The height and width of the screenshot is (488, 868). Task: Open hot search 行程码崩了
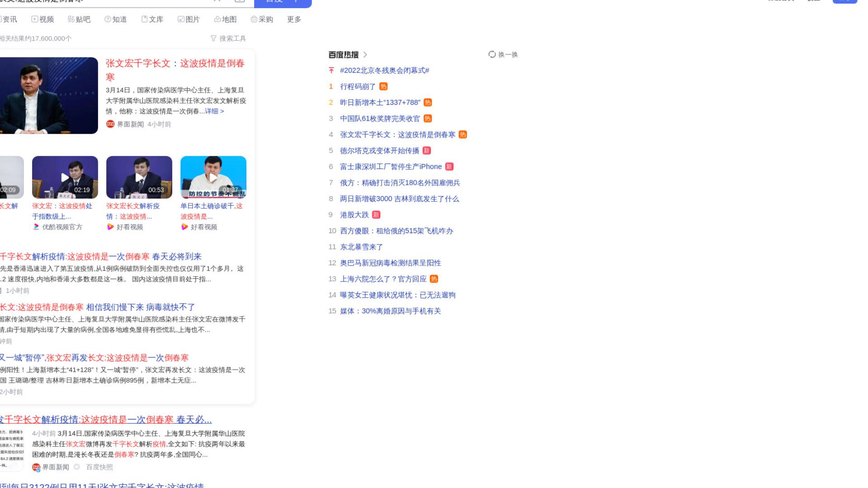tap(358, 87)
